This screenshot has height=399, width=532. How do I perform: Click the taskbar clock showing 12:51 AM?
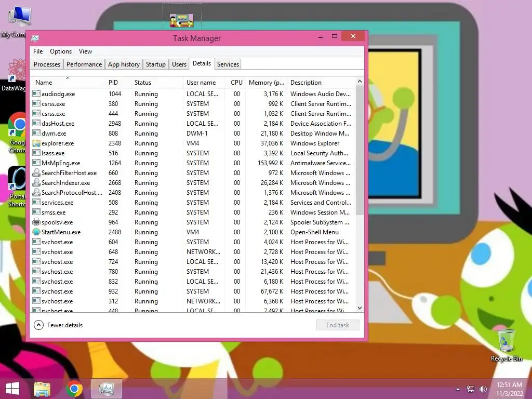509,389
